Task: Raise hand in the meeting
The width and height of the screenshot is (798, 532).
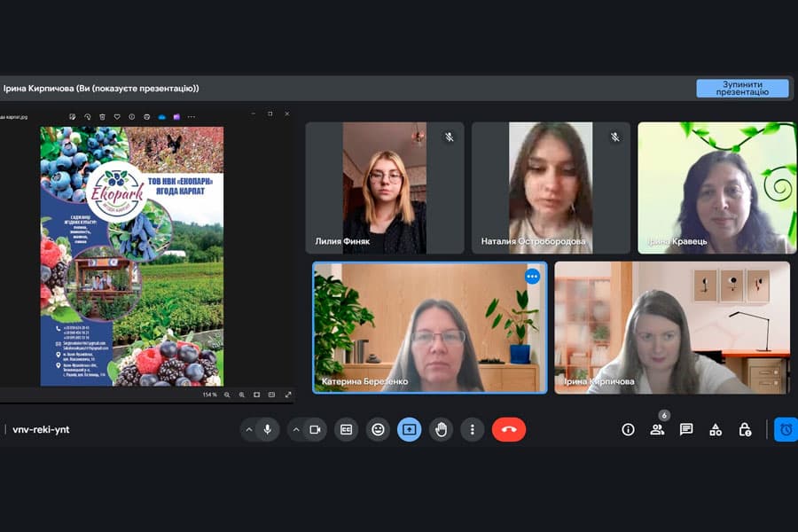Action: 441,430
